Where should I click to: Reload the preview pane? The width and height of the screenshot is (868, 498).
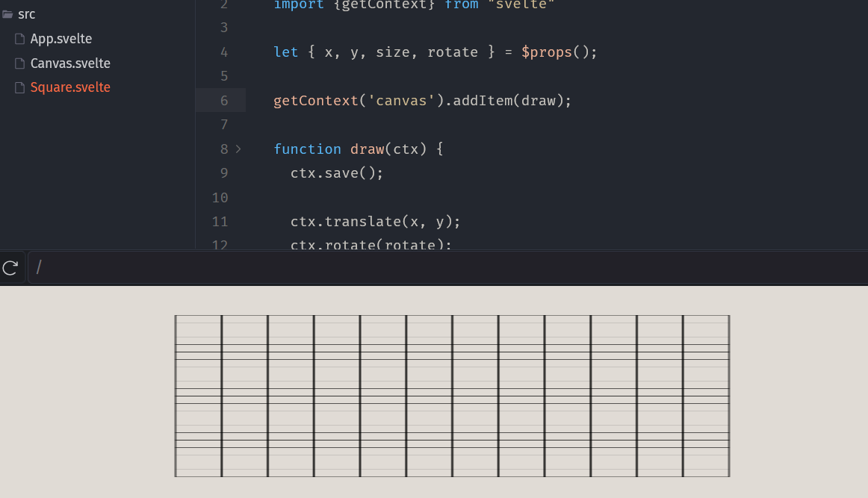click(10, 267)
